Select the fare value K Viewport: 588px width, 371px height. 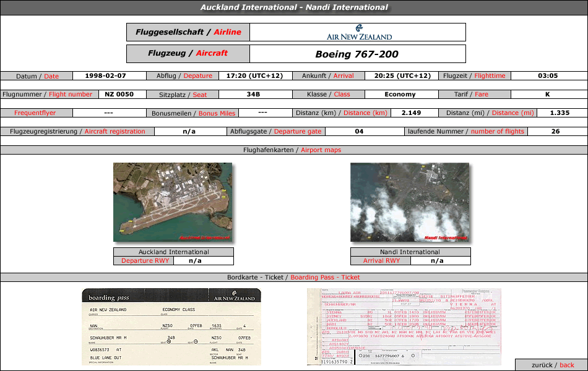548,95
